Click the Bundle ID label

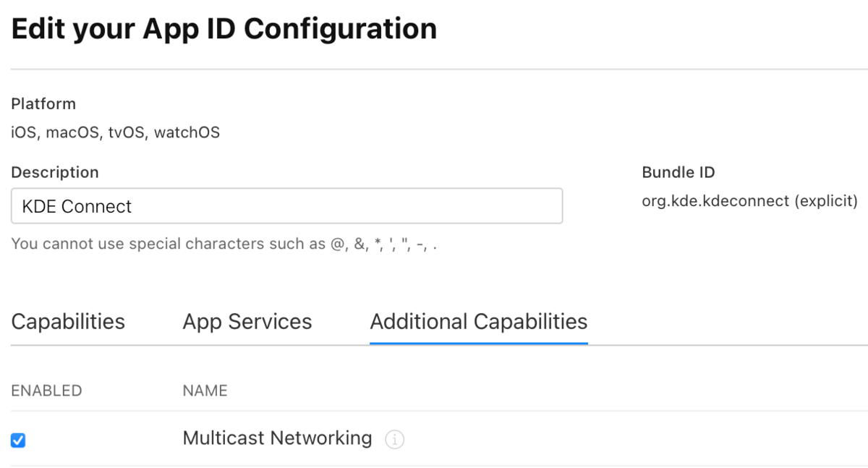click(678, 173)
